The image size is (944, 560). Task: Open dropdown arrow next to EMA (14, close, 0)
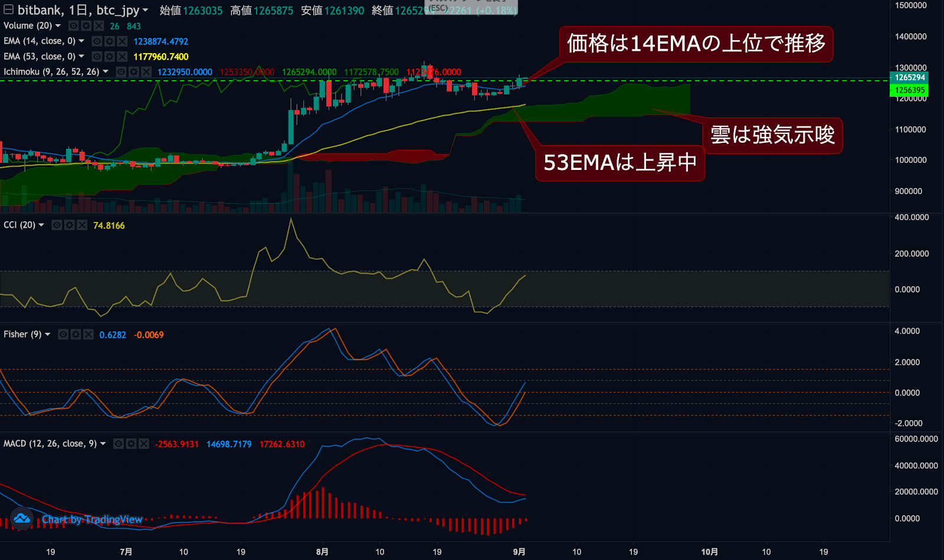tap(81, 41)
